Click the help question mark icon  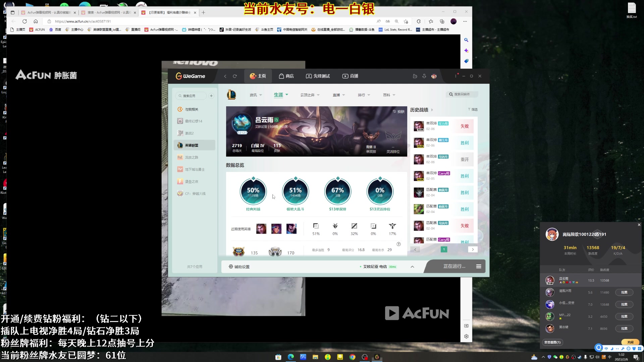[398, 244]
